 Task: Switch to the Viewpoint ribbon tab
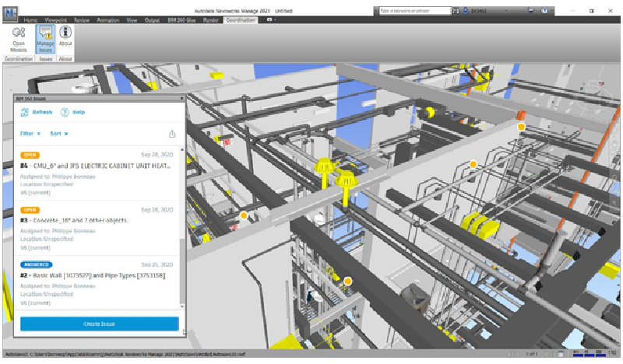coord(56,19)
